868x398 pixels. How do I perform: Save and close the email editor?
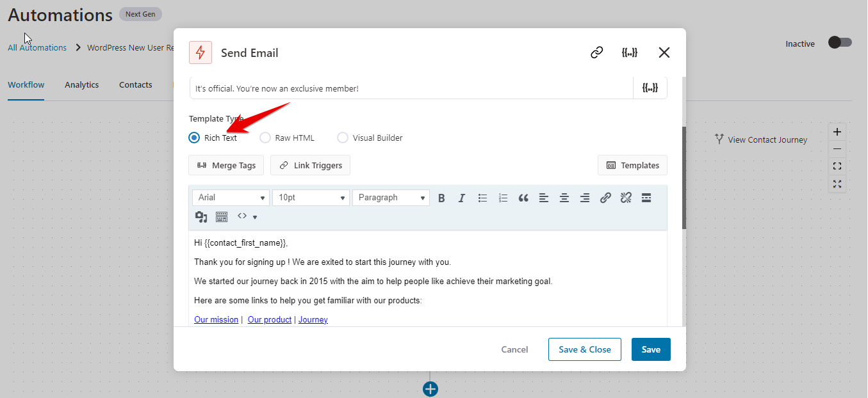tap(584, 349)
